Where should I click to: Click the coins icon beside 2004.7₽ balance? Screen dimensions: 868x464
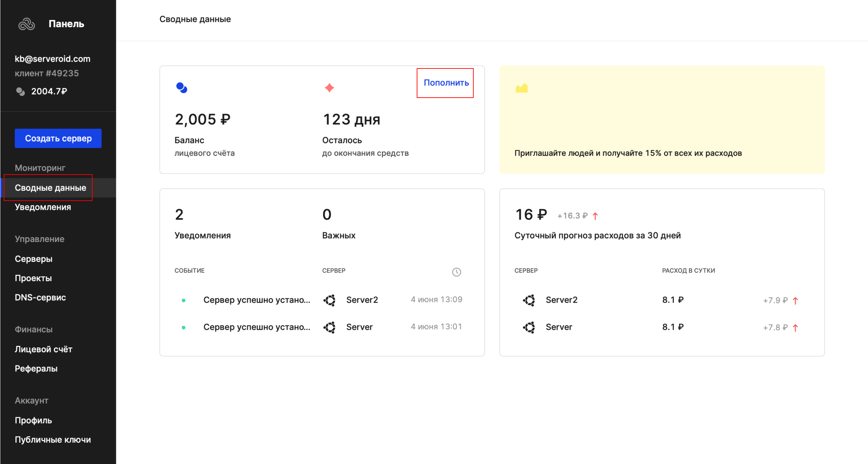click(20, 92)
